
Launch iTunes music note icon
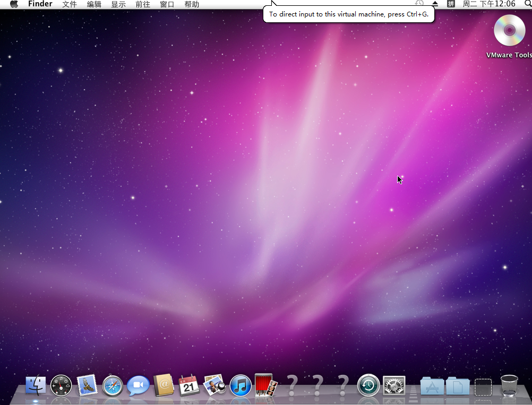[x=241, y=386]
